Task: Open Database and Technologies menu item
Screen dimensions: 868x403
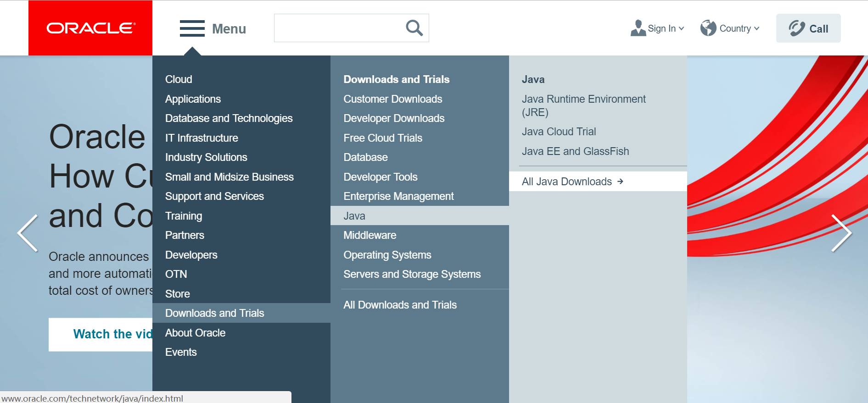Action: click(x=229, y=118)
